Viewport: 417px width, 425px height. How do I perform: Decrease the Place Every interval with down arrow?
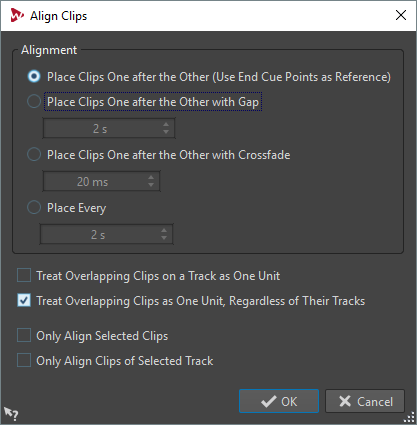coord(164,238)
